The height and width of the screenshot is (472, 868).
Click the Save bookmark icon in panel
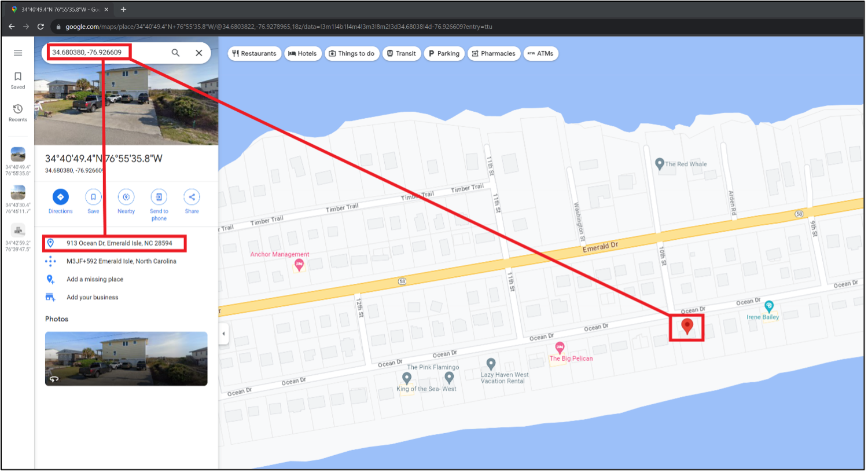tap(93, 197)
